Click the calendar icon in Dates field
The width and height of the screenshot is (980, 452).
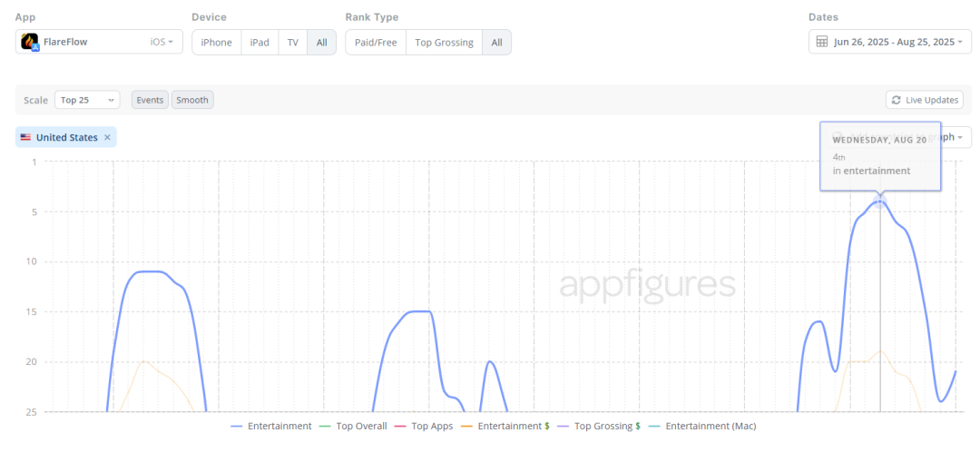coord(821,42)
